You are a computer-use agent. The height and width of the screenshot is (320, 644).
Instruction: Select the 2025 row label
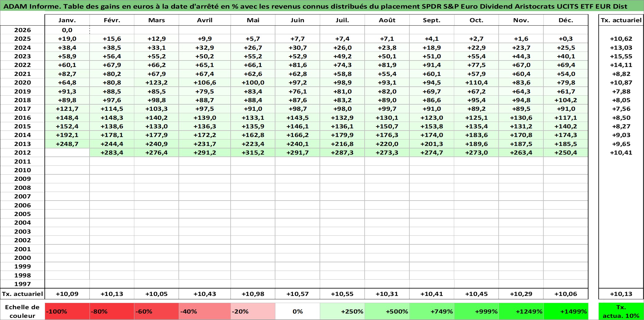pyautogui.click(x=23, y=39)
